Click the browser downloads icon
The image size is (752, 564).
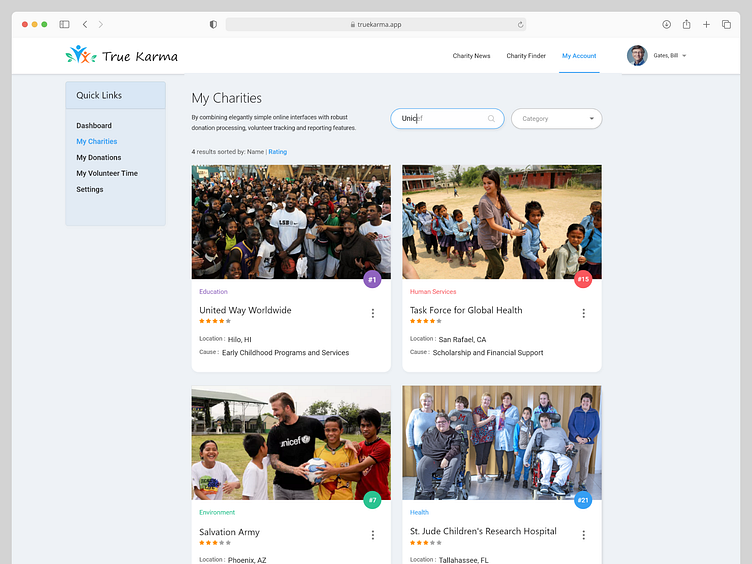667,24
